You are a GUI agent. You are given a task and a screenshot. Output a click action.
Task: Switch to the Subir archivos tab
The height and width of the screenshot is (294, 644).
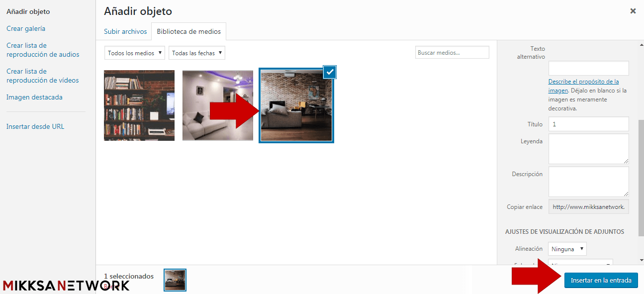(125, 31)
